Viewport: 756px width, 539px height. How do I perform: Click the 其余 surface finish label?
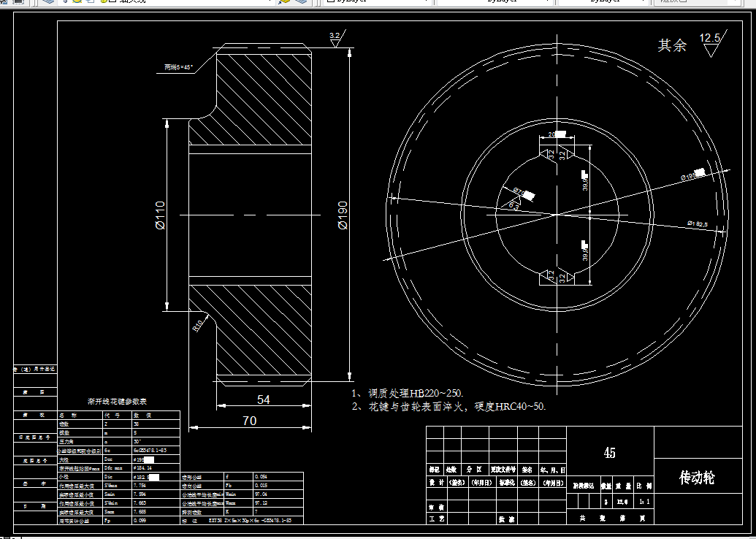672,45
